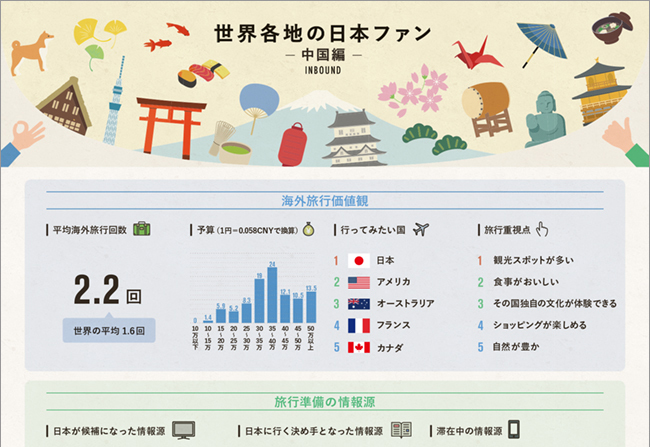650x447 pixels.
Task: Click the country name アメリカ
Action: [393, 282]
